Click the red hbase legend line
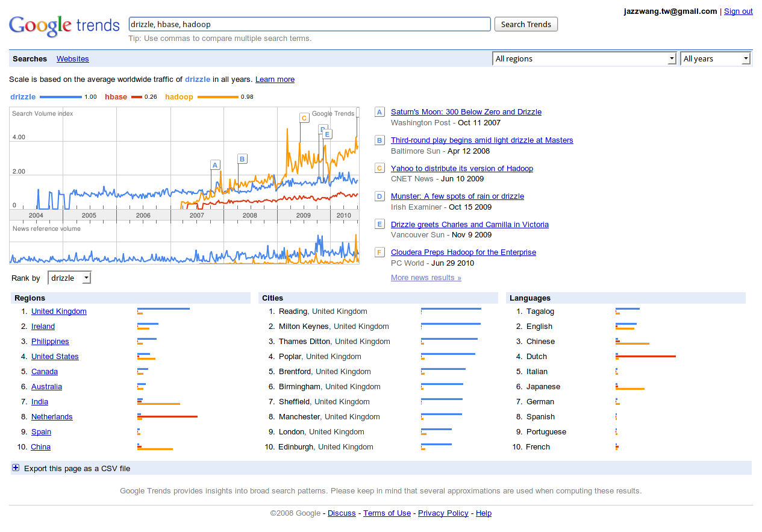The image size is (762, 532). (137, 97)
